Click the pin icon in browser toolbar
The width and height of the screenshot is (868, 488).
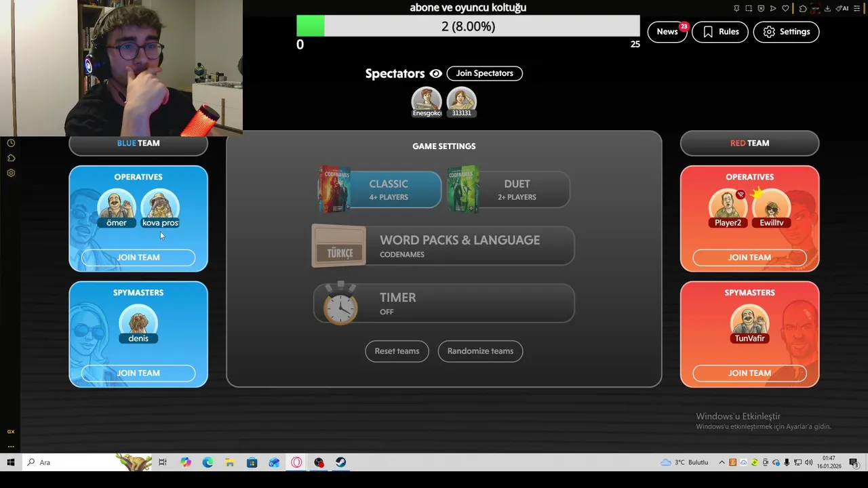point(736,8)
